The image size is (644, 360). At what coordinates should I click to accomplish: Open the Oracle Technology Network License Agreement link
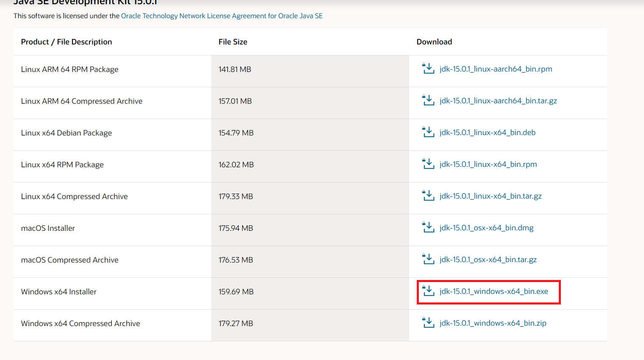click(x=222, y=16)
